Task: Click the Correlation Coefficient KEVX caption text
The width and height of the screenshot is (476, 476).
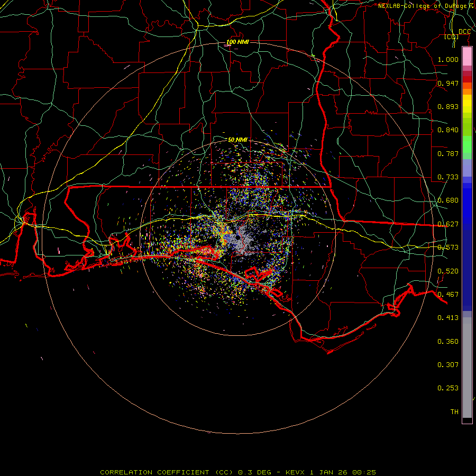Action: click(238, 472)
